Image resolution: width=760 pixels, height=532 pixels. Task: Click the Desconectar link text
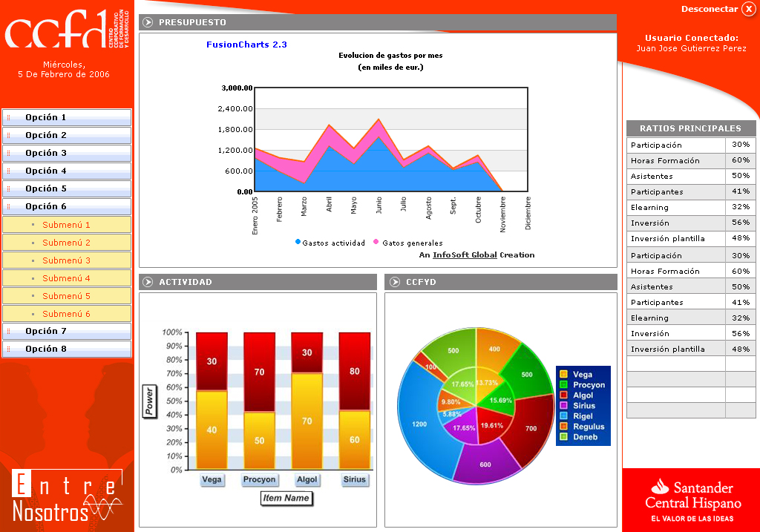point(710,9)
